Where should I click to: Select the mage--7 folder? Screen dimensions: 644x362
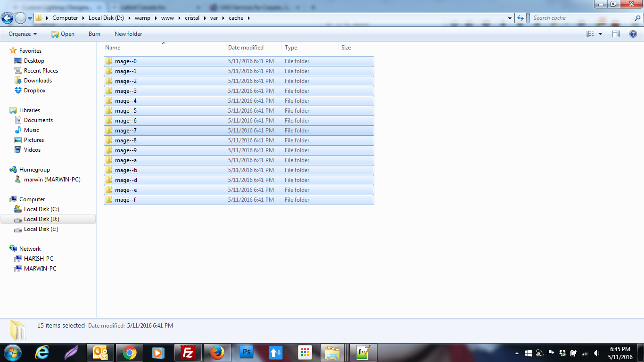(x=126, y=131)
